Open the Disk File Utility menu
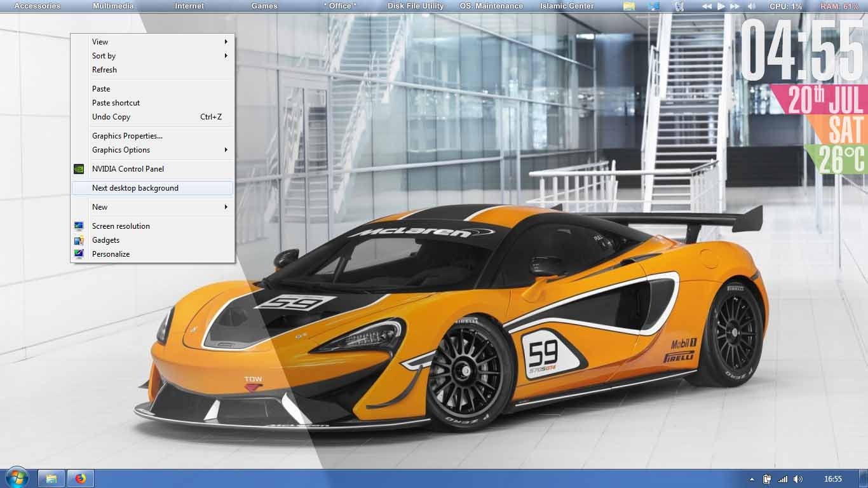 [x=416, y=6]
